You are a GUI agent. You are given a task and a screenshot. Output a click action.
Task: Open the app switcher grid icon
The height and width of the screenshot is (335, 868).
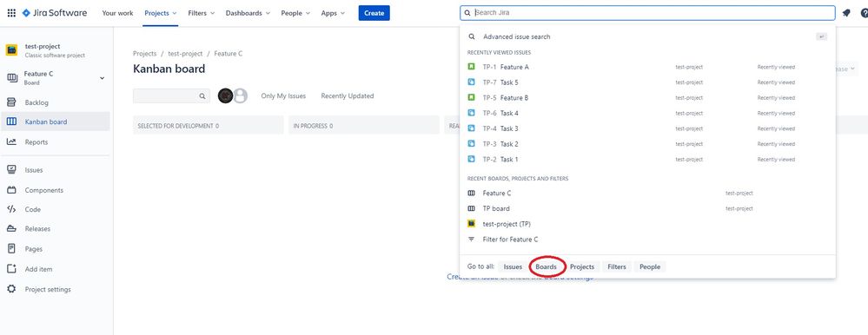tap(11, 13)
